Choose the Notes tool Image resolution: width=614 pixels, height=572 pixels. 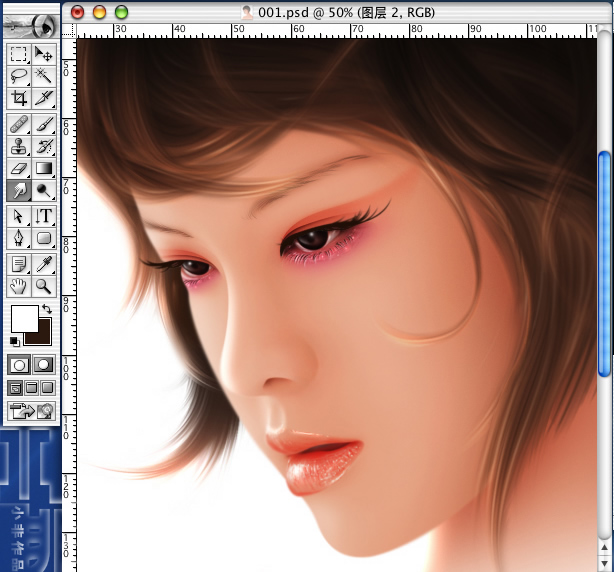(x=18, y=264)
